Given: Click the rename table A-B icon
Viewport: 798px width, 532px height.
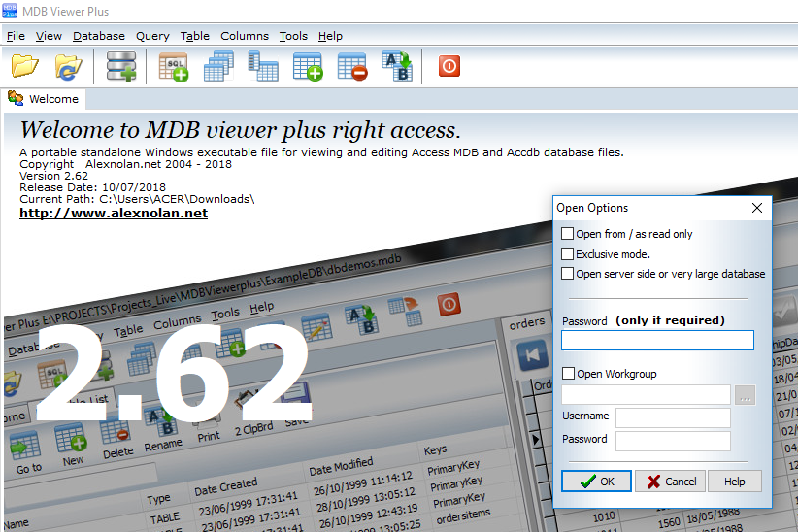Looking at the screenshot, I should (397, 66).
